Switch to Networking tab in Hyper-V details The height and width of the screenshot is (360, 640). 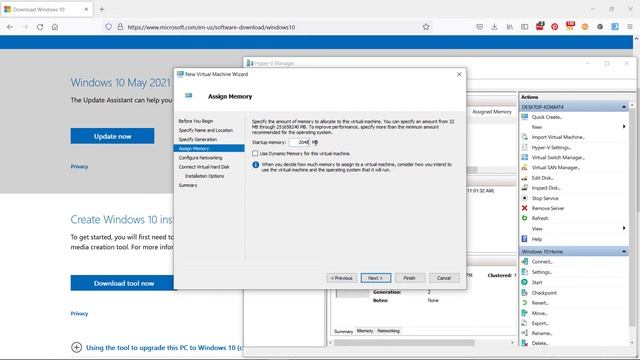pyautogui.click(x=388, y=331)
